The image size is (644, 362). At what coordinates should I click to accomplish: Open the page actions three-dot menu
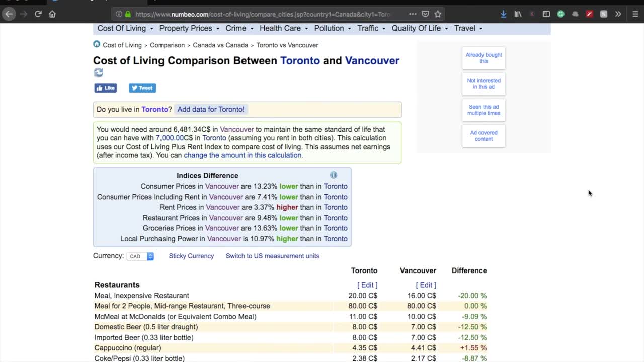[413, 14]
